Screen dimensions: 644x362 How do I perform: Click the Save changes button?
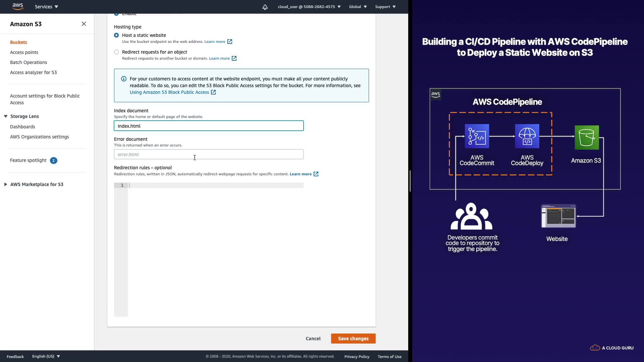click(353, 339)
